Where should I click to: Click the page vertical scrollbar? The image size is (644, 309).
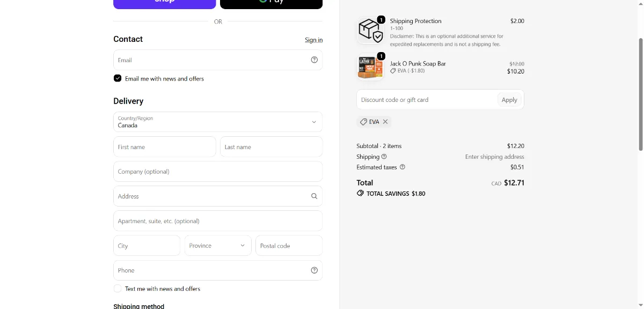tap(640, 94)
